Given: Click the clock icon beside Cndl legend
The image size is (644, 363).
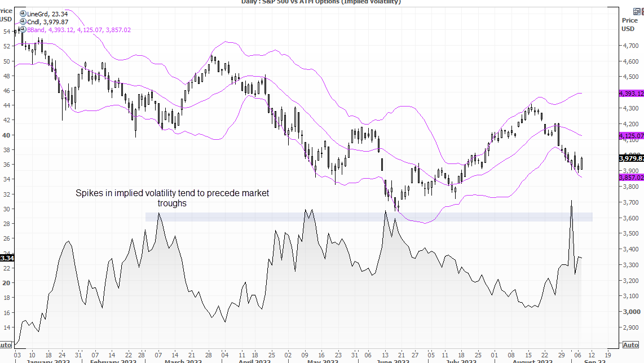Looking at the screenshot, I should point(23,21).
